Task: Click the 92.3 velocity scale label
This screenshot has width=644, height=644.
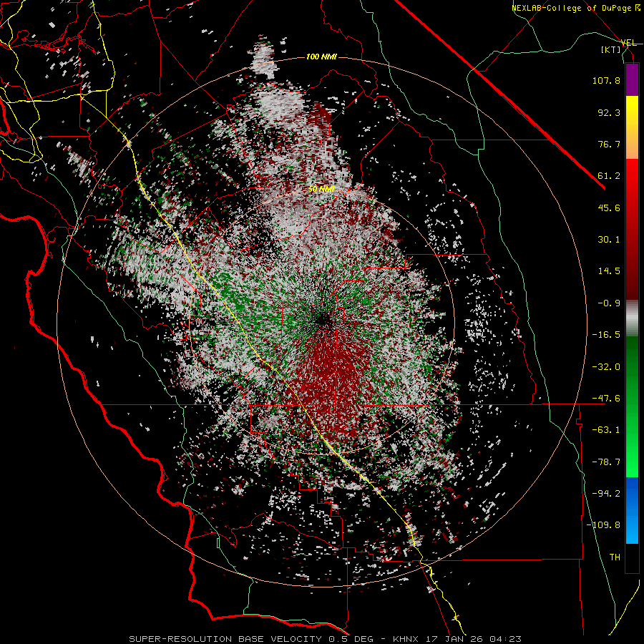Action: point(609,112)
